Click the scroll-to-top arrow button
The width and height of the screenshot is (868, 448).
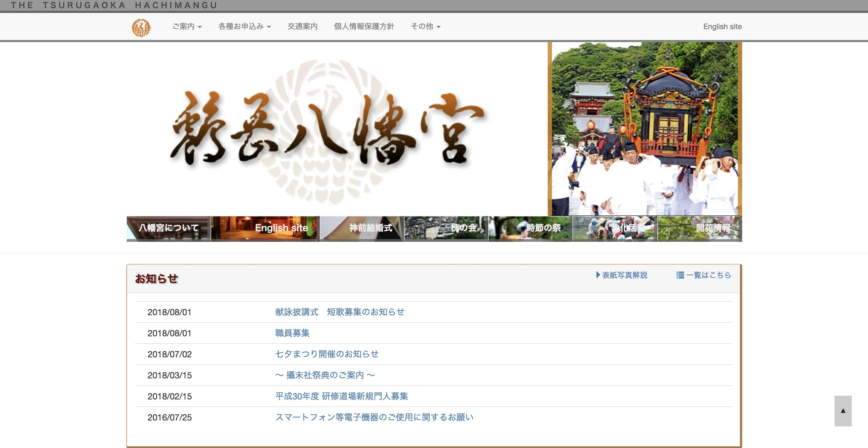[843, 410]
